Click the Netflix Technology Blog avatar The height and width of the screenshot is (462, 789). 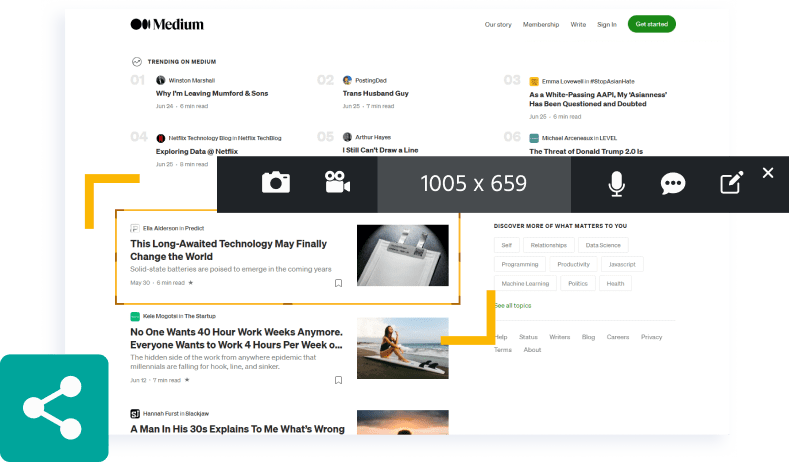(161, 138)
